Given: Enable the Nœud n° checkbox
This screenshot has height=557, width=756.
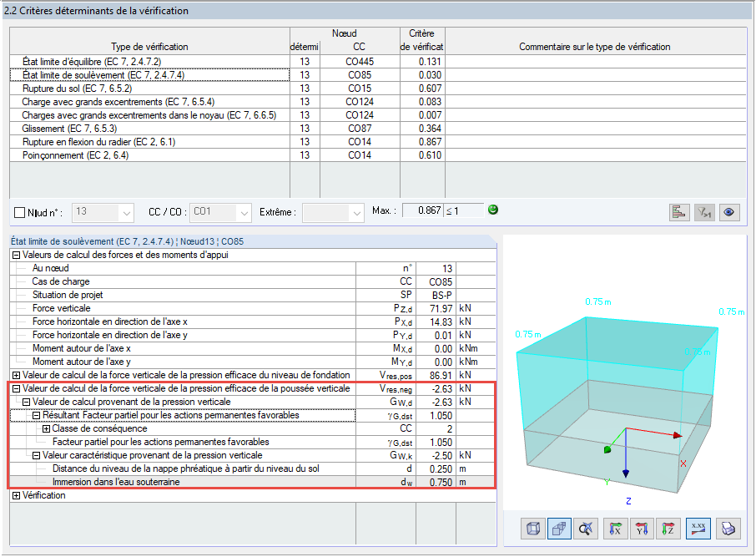Looking at the screenshot, I should click(x=20, y=212).
